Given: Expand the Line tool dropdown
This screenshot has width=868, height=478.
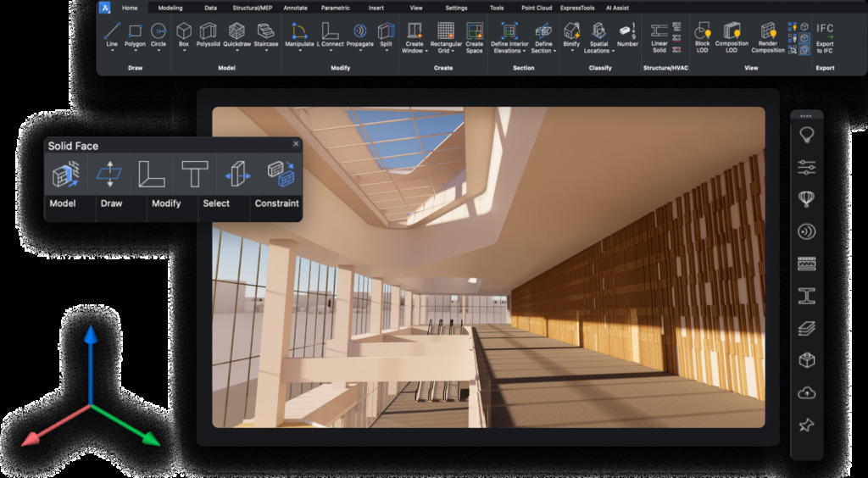Looking at the screenshot, I should [112, 51].
